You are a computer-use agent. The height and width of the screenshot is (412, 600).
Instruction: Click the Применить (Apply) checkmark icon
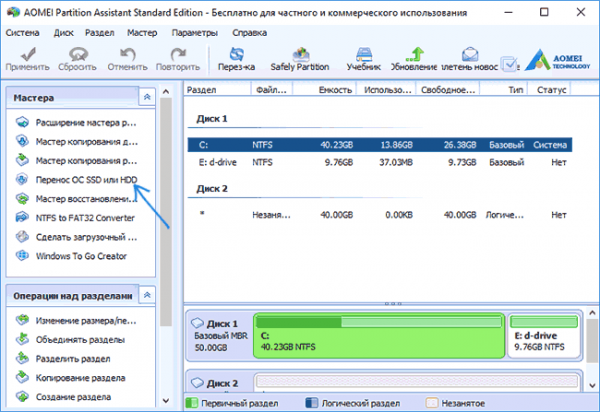point(28,54)
